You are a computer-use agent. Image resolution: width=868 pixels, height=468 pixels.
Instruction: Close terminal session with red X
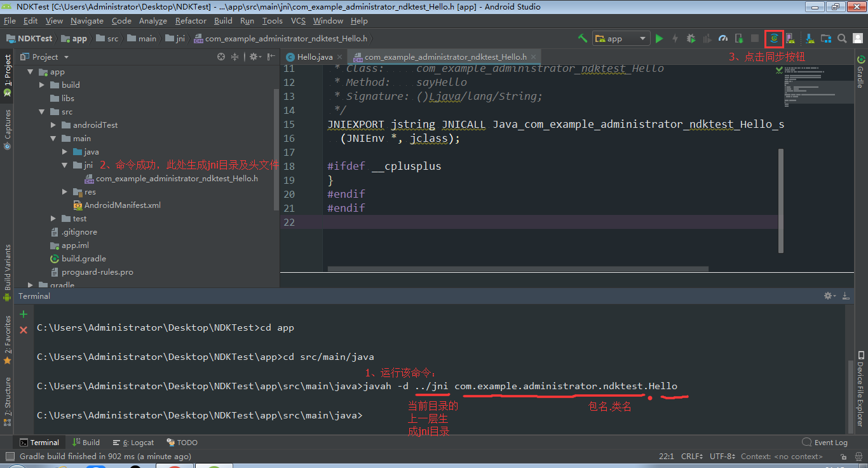(x=24, y=330)
